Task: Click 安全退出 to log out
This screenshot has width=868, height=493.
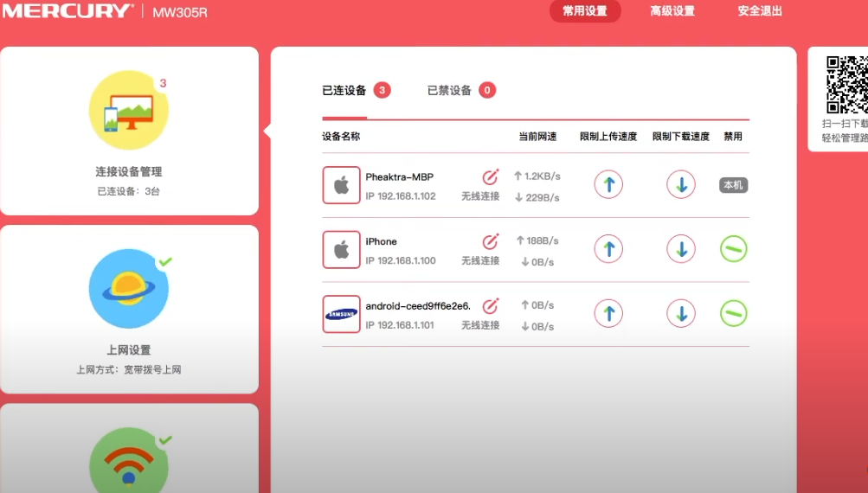Action: click(759, 11)
